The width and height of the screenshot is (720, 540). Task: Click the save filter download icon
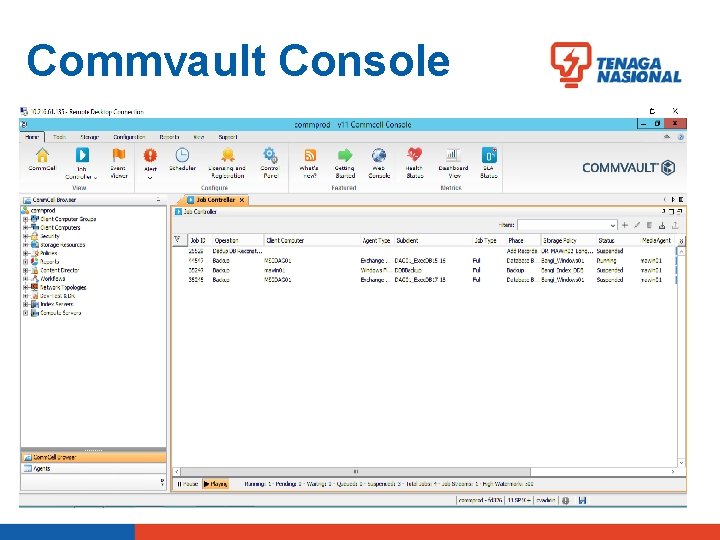click(662, 225)
